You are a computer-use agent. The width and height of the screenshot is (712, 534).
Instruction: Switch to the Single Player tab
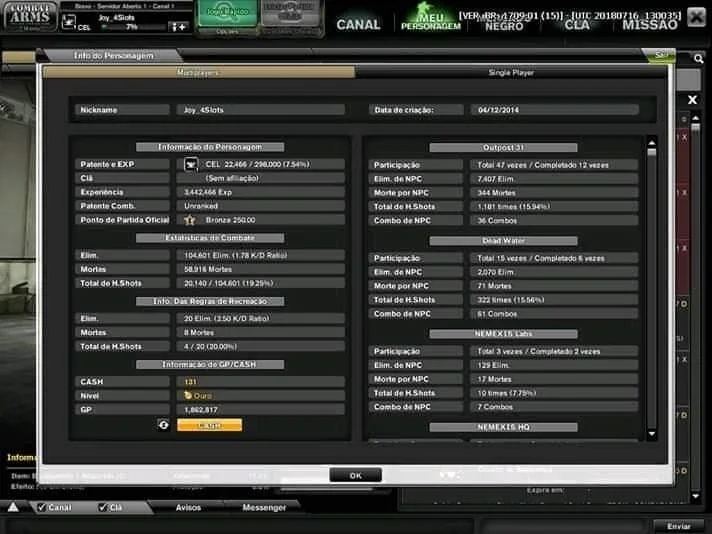point(511,73)
